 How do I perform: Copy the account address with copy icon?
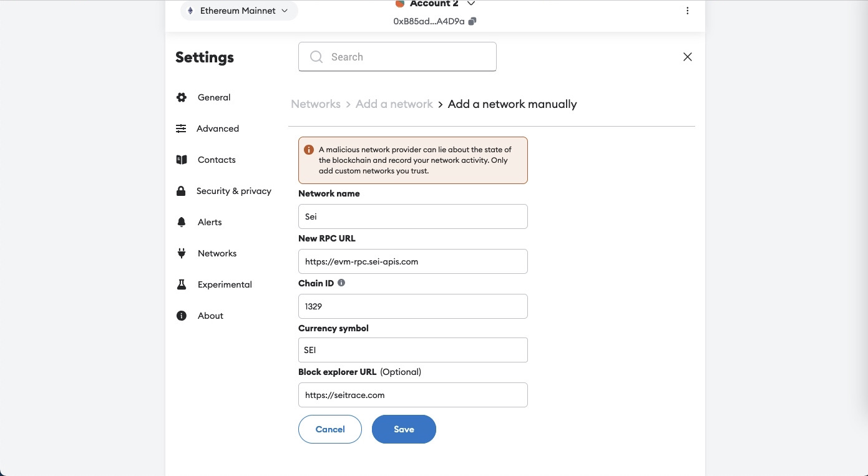point(472,21)
